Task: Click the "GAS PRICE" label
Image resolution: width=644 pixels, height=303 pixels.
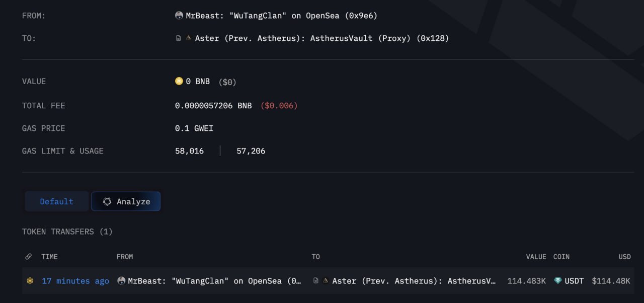Action: [x=44, y=128]
